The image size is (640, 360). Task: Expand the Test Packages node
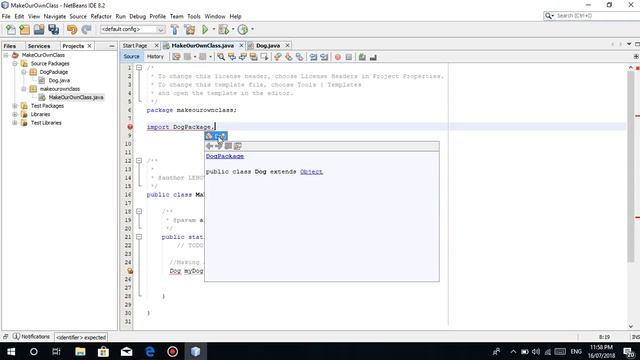[15, 106]
